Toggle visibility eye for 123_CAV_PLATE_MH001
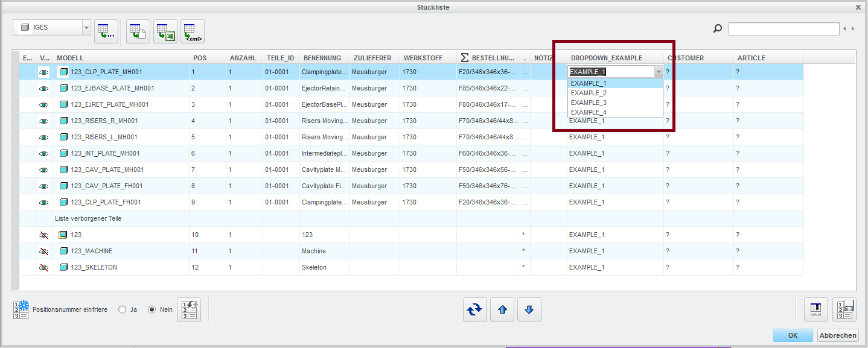The height and width of the screenshot is (348, 868). [x=43, y=169]
